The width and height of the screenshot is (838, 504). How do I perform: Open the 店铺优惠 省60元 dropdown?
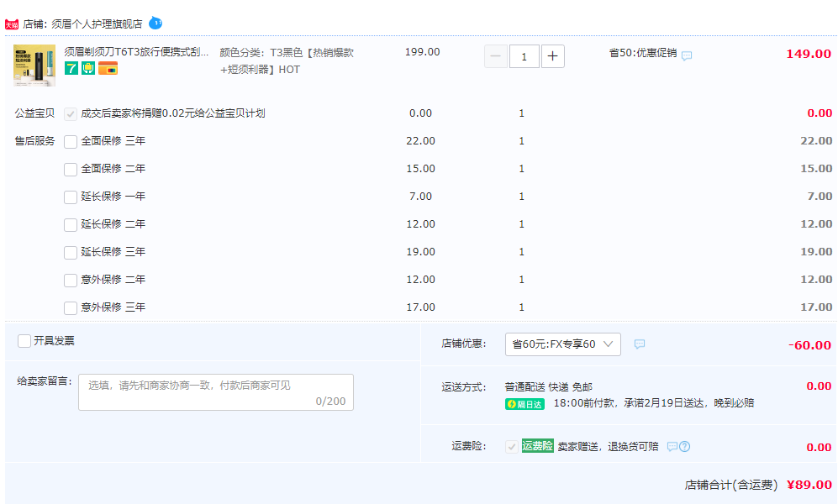click(x=563, y=344)
